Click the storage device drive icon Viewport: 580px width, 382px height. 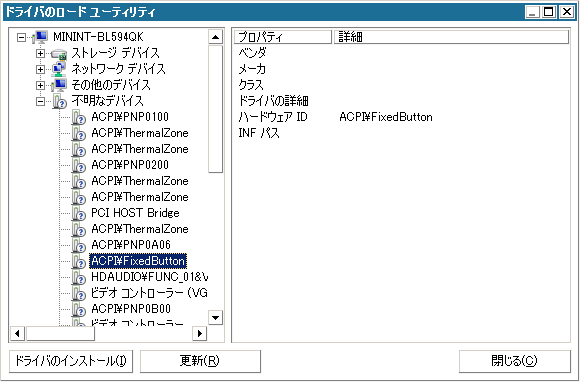[59, 54]
